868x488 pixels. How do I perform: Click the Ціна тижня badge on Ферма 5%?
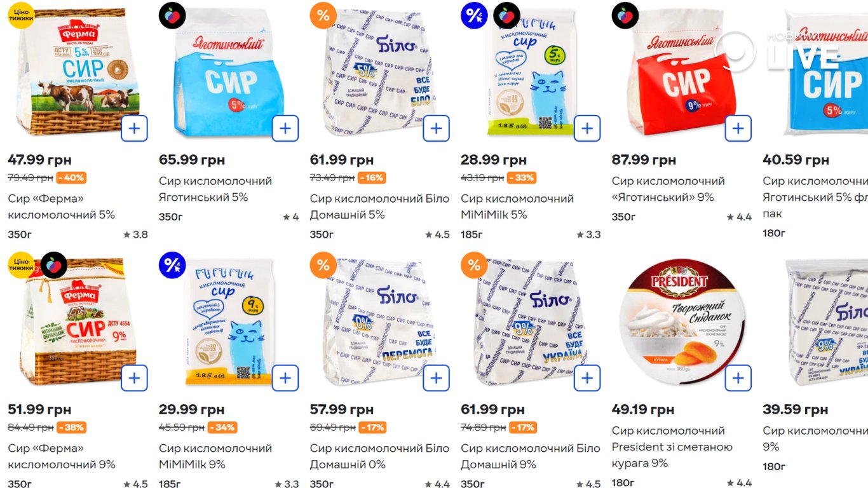click(x=22, y=15)
